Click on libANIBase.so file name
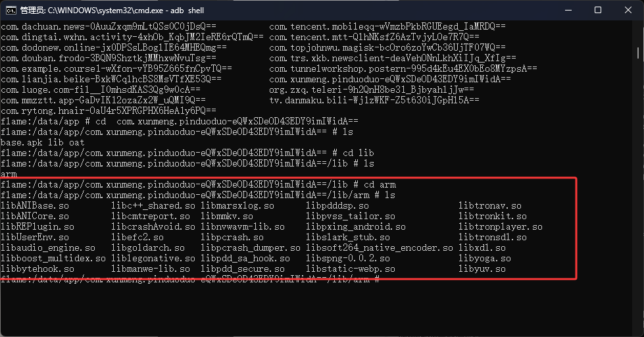 tap(35, 206)
